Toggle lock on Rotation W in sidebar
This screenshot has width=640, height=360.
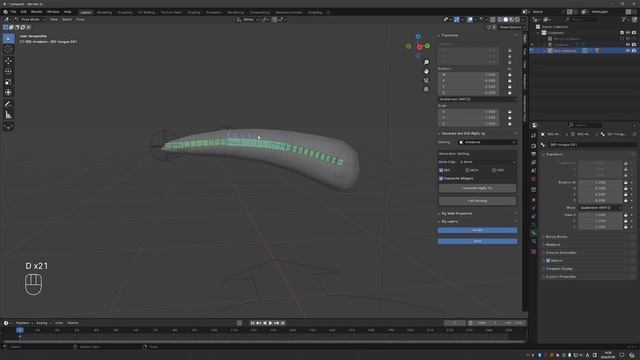pyautogui.click(x=509, y=75)
